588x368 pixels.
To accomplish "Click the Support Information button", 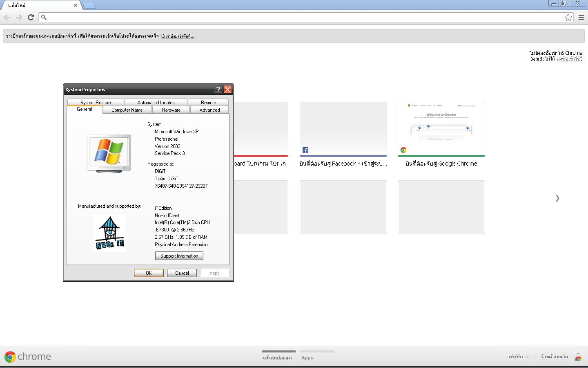I will tap(179, 256).
